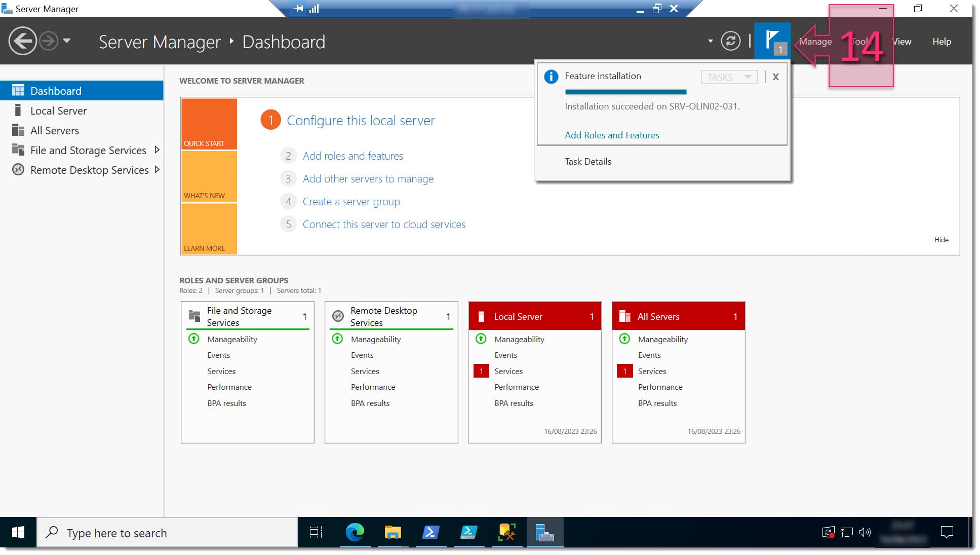
Task: Click the taskbar search box
Action: pos(167,533)
